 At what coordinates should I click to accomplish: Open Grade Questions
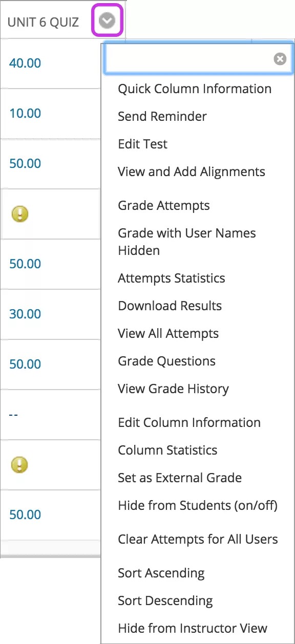click(x=166, y=361)
